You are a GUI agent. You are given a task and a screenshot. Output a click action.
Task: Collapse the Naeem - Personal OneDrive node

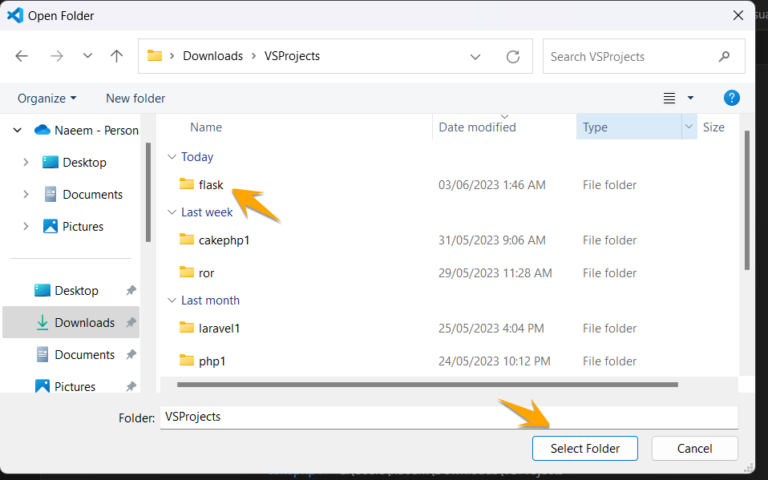16,130
